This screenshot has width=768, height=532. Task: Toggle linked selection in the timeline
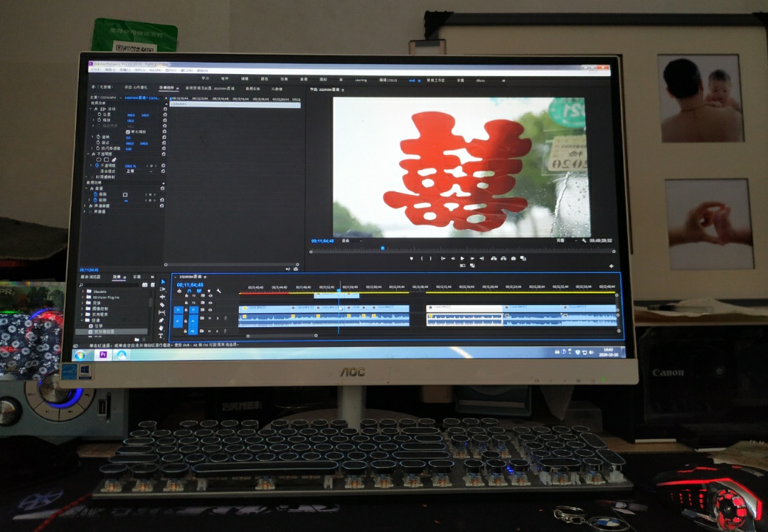[199, 291]
